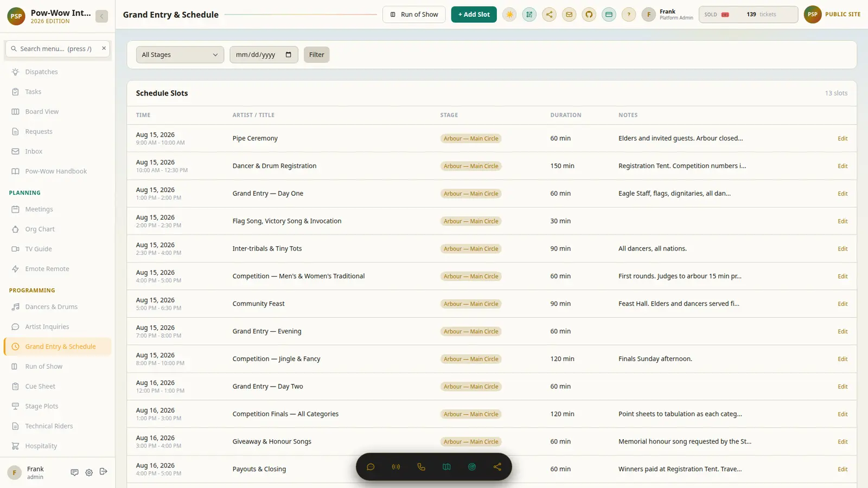Click the TIME column header
The height and width of the screenshot is (488, 868).
coord(143,115)
